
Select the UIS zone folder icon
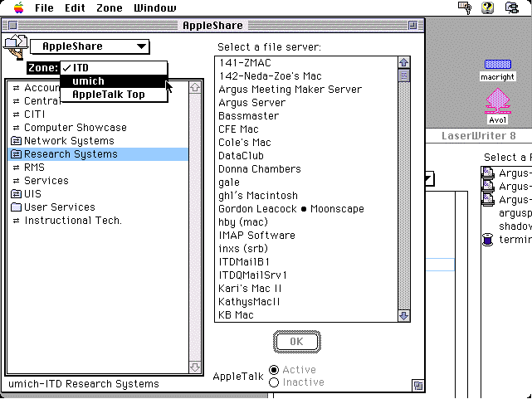point(16,194)
